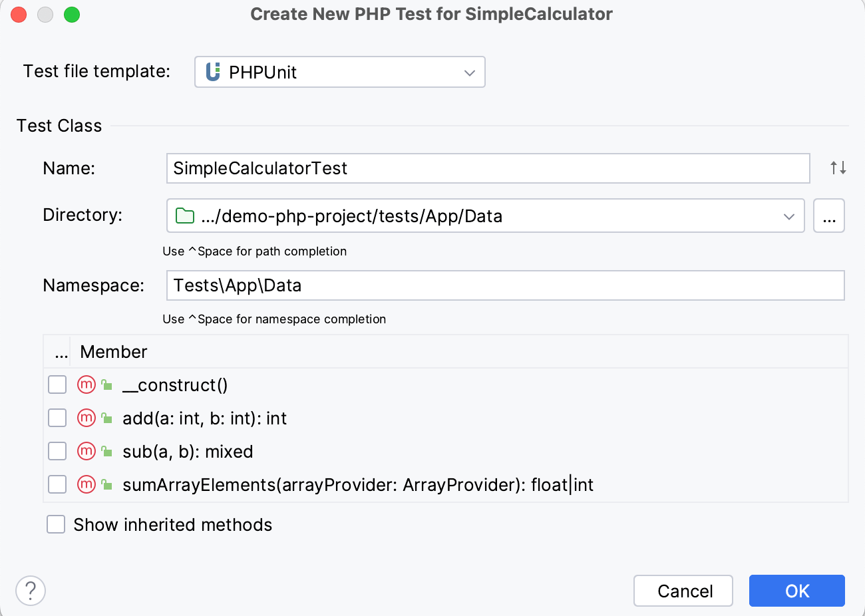The height and width of the screenshot is (616, 865).
Task: Click the method icon next to __construct()
Action: [86, 385]
